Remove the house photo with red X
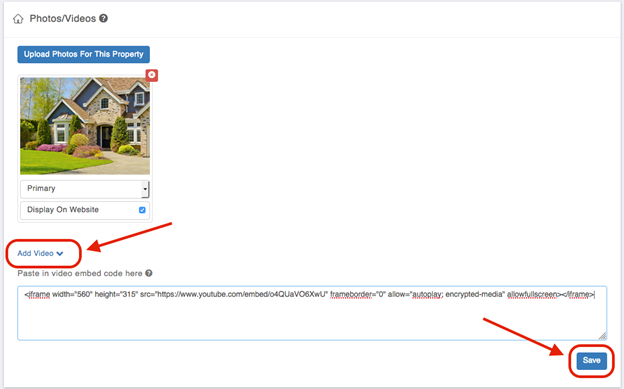 coord(152,75)
